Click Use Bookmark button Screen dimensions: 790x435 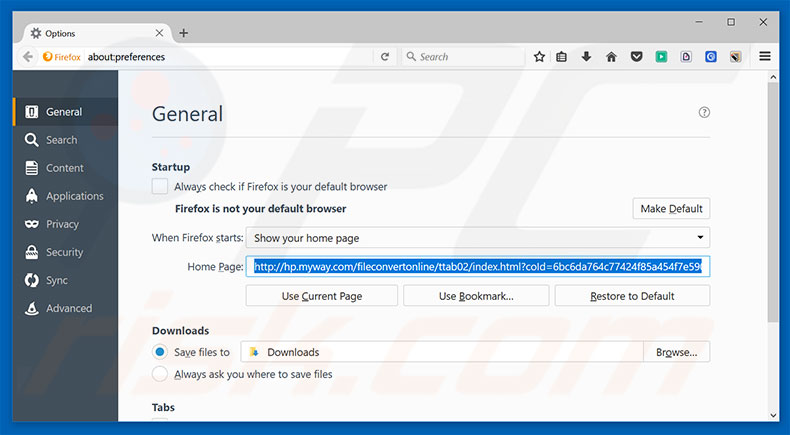(x=476, y=296)
